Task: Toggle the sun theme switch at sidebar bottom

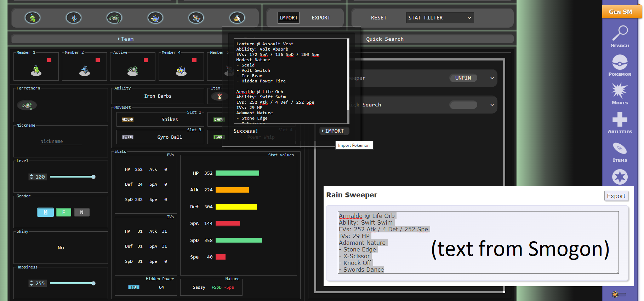Action: click(619, 294)
